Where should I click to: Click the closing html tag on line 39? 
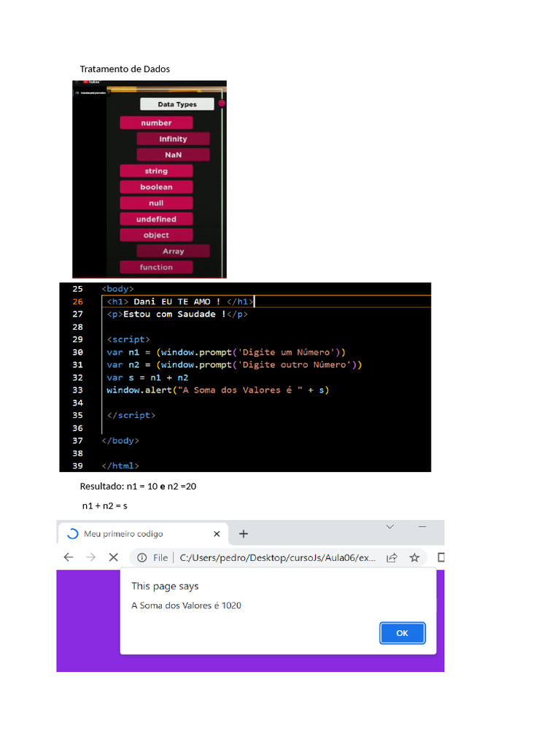pyautogui.click(x=120, y=466)
